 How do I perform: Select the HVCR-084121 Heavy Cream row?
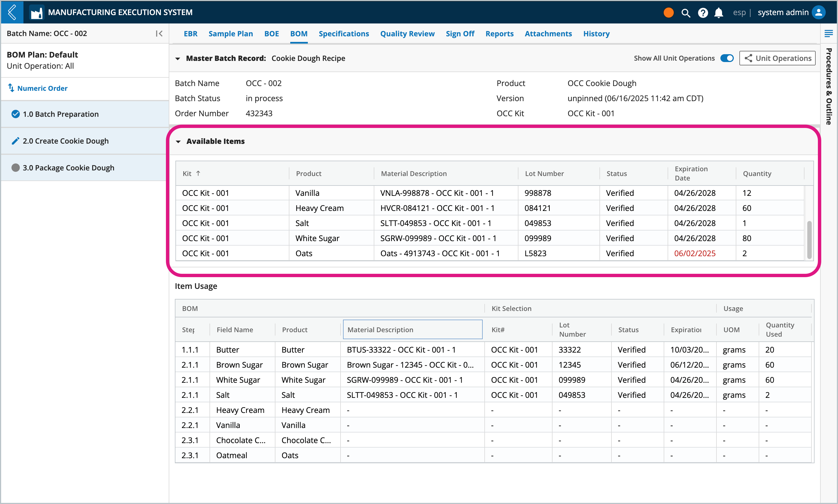pos(490,208)
